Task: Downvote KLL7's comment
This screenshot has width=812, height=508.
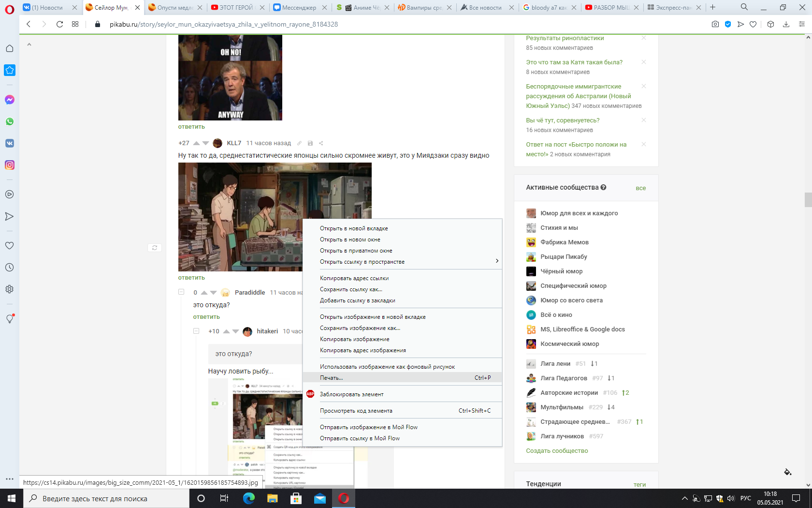Action: pos(205,143)
